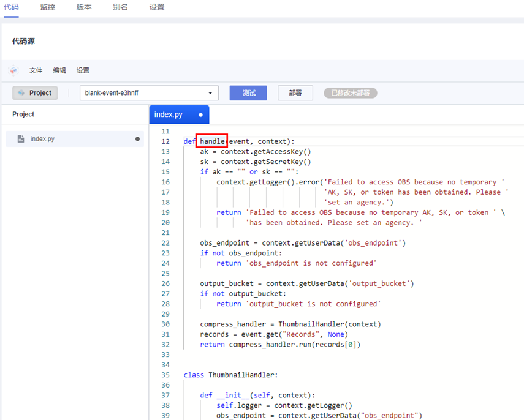
Task: Open the top 设置 tab
Action: point(157,7)
